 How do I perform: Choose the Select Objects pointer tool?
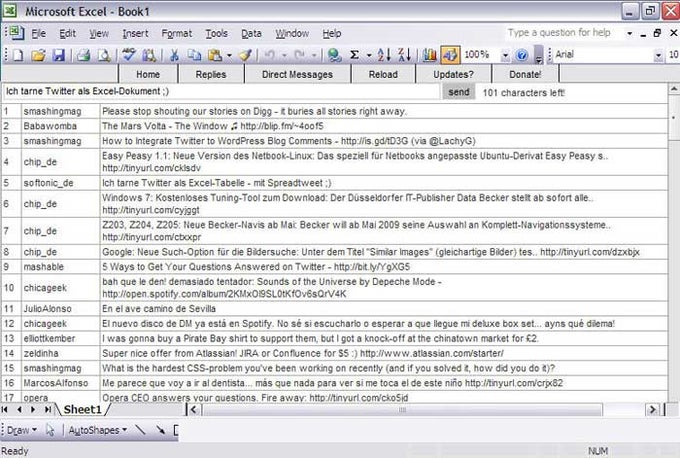(50, 430)
